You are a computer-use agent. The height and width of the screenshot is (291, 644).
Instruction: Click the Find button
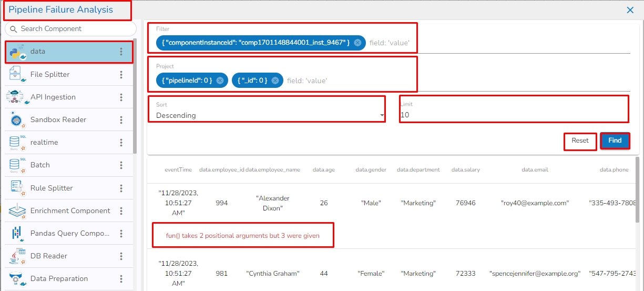(x=615, y=141)
